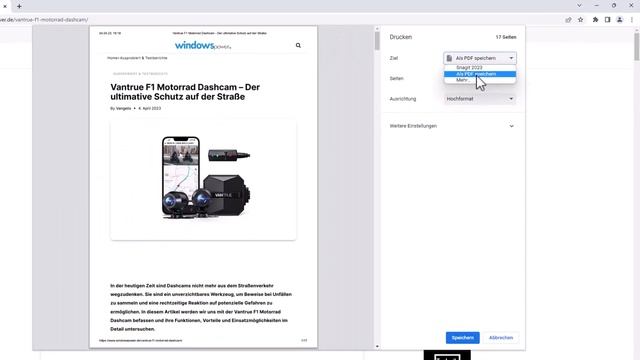Click the windowspower logo in preview
This screenshot has width=640, height=360.
pos(203,45)
